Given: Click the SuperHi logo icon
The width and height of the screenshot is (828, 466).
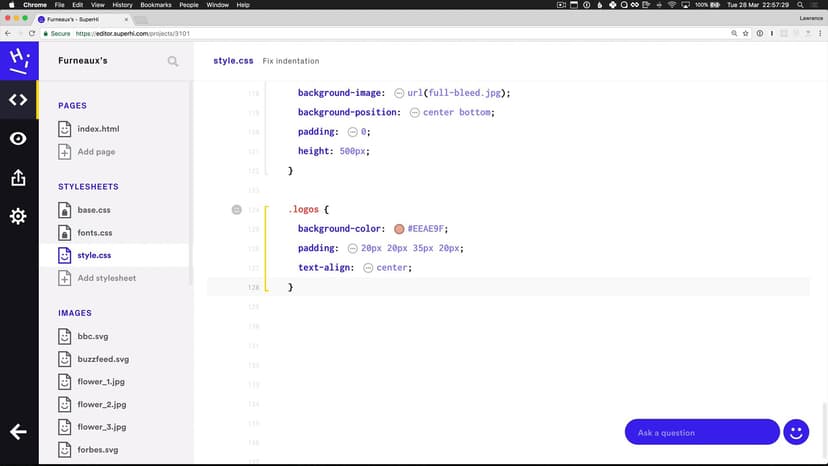Looking at the screenshot, I should pyautogui.click(x=18, y=59).
